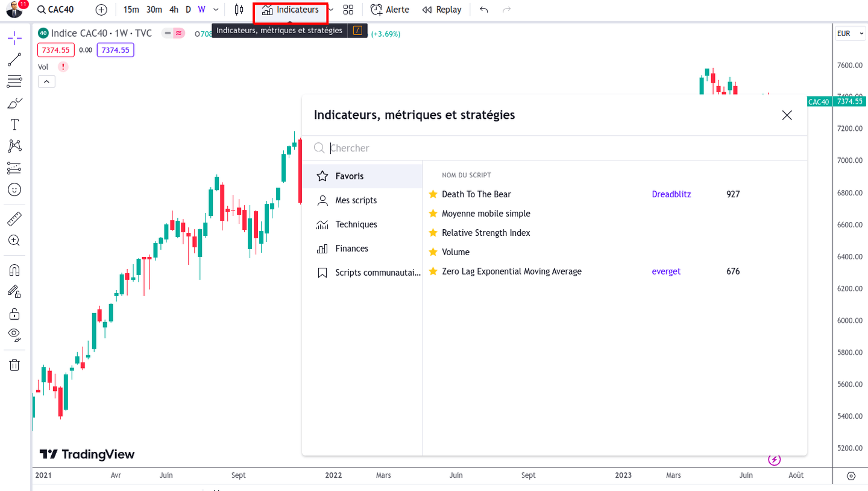Toggle hide all drawings eye icon

pos(14,334)
